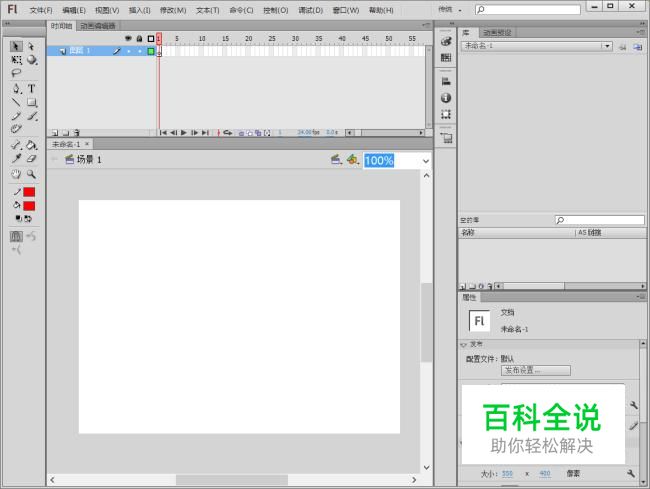The image size is (650, 489).
Task: Toggle the Snap to Objects option
Action: (16, 236)
